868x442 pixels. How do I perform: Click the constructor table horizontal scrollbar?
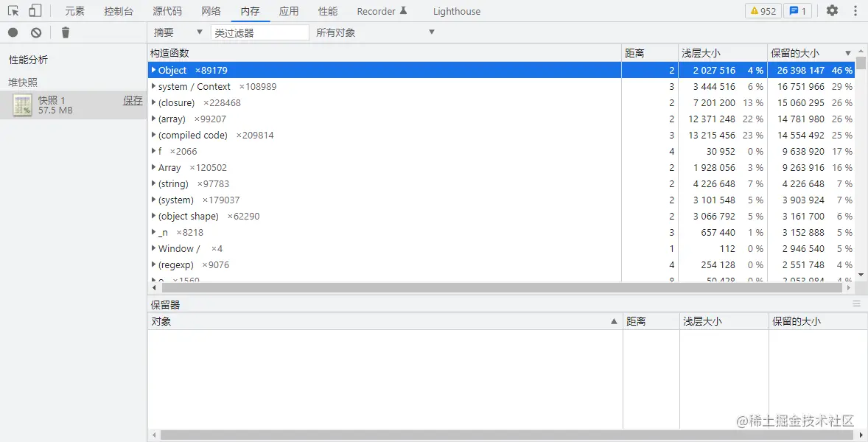point(503,287)
